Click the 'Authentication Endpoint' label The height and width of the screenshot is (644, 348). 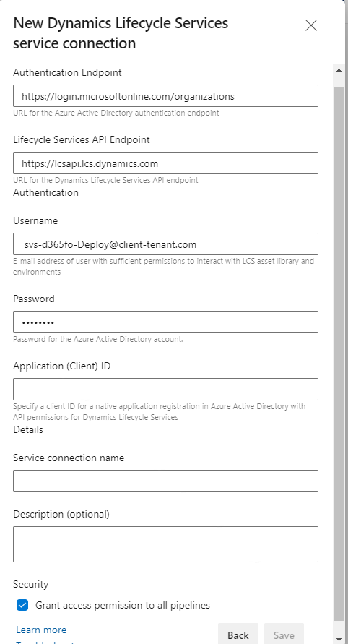(x=67, y=73)
